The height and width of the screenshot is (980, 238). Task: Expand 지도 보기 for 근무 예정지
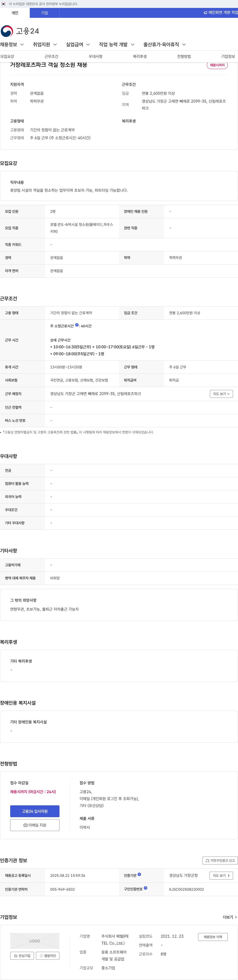coord(221,394)
